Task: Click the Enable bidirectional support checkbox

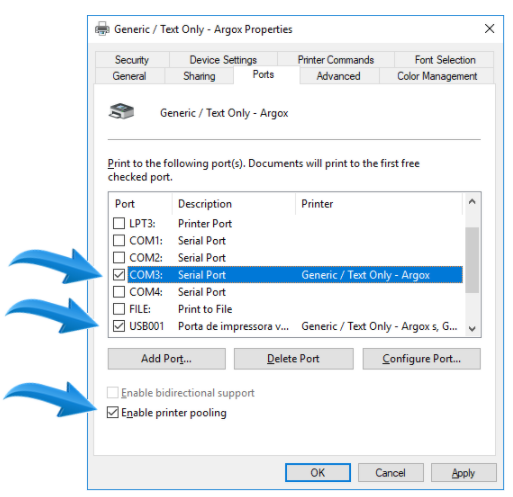Action: (113, 393)
